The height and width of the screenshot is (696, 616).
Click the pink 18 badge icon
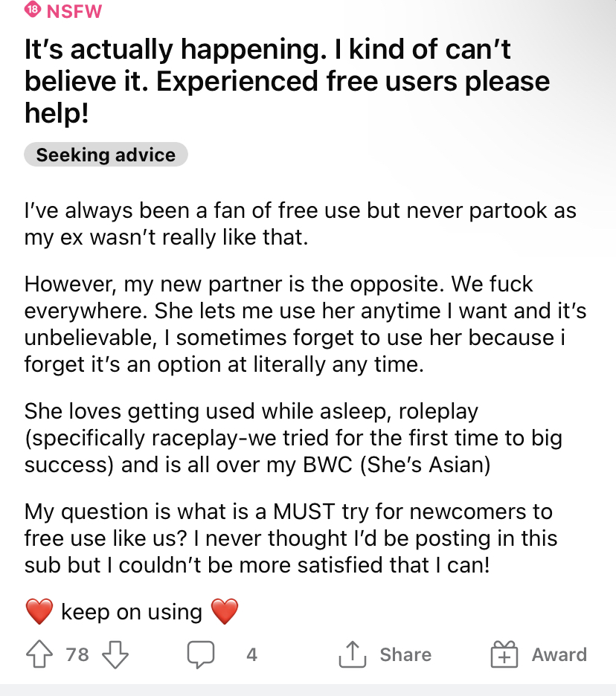[33, 9]
